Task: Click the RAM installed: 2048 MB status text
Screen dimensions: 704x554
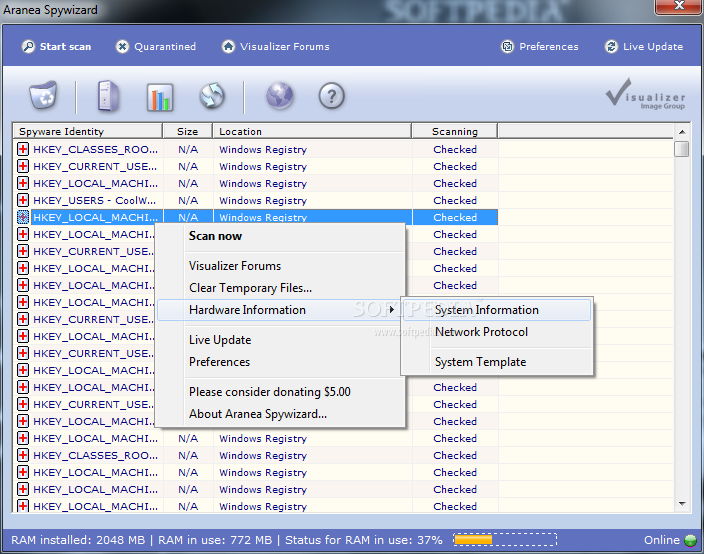Action: 78,540
